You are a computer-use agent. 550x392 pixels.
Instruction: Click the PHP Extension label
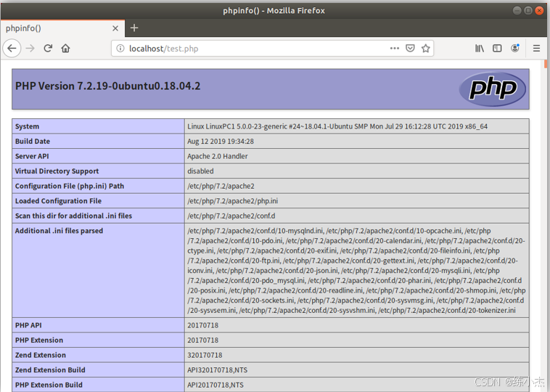(x=39, y=340)
